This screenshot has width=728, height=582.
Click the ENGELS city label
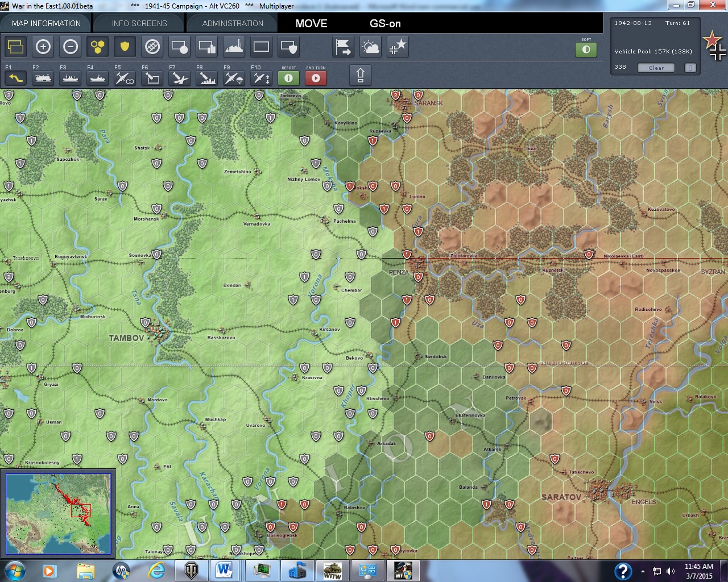point(644,502)
